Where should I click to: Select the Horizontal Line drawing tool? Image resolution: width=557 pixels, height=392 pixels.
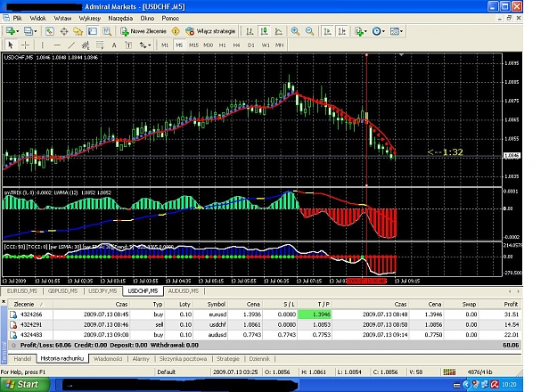tap(57, 45)
